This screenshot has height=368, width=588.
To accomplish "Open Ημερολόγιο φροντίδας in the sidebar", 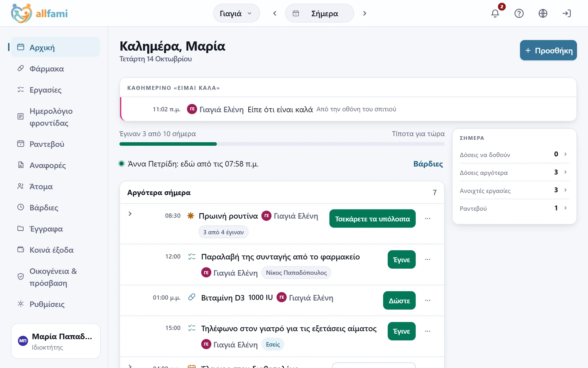I will [55, 117].
